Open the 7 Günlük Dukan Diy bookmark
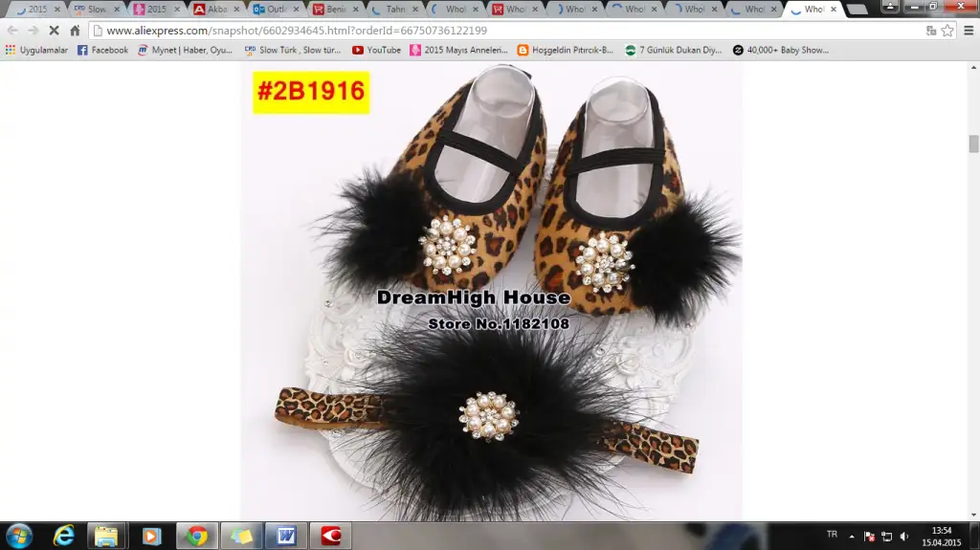The width and height of the screenshot is (980, 550). coord(674,50)
